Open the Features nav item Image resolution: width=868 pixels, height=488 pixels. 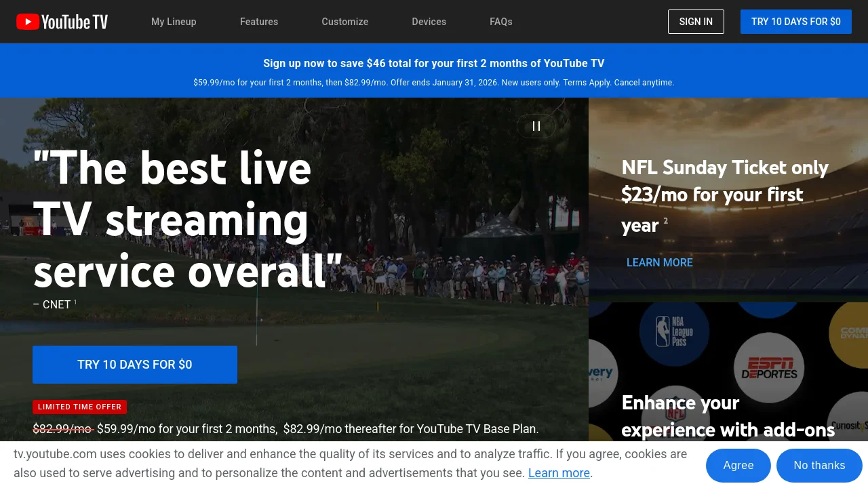click(x=259, y=22)
